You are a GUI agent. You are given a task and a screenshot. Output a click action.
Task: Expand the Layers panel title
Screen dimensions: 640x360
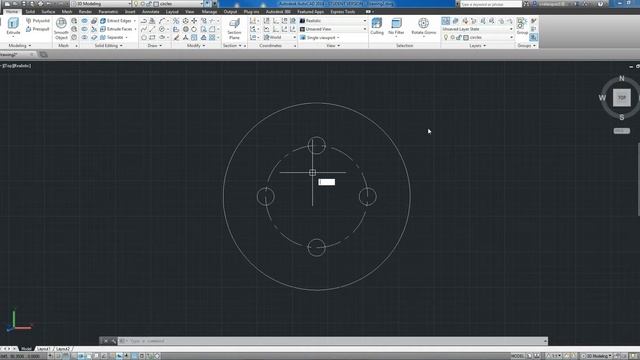coord(477,46)
